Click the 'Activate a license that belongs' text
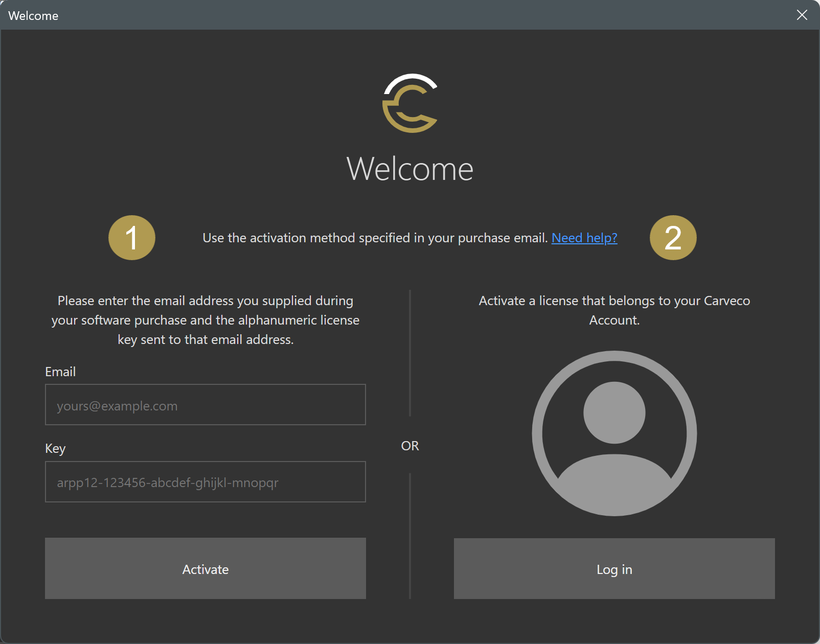The width and height of the screenshot is (820, 644). pyautogui.click(x=614, y=310)
